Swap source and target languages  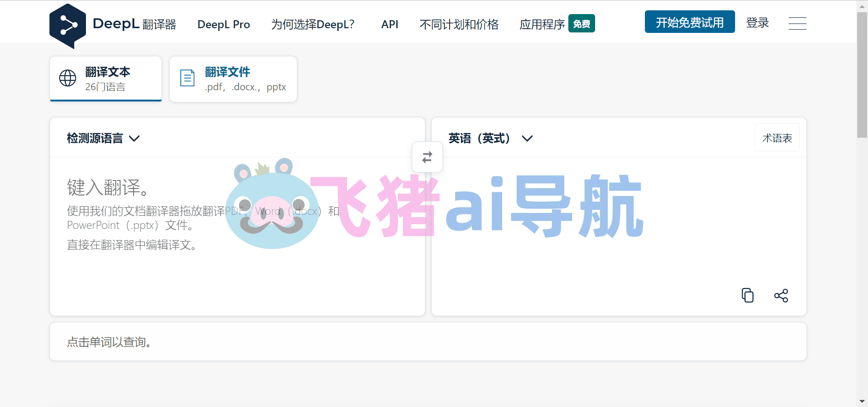(x=427, y=157)
